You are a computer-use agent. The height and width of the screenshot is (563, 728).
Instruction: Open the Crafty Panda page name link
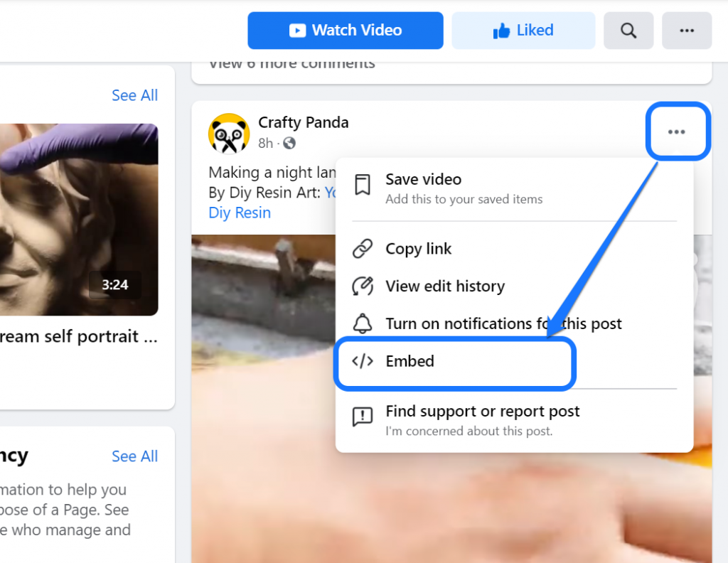point(303,122)
